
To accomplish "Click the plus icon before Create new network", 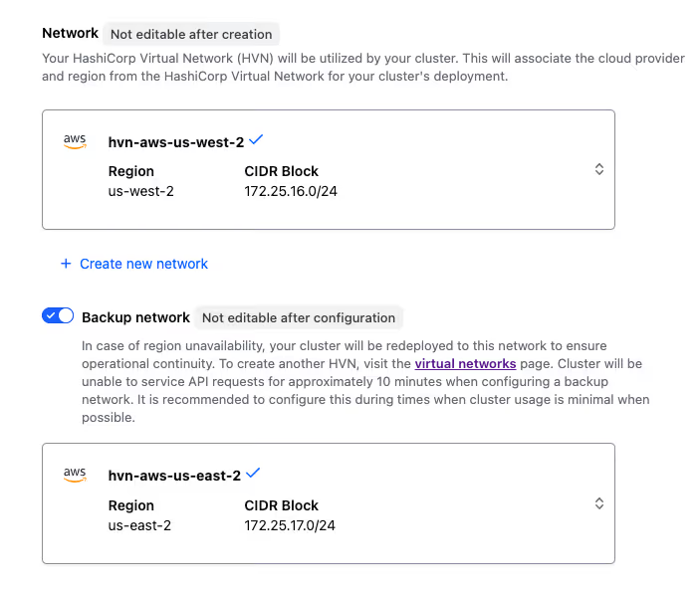I will coord(66,264).
